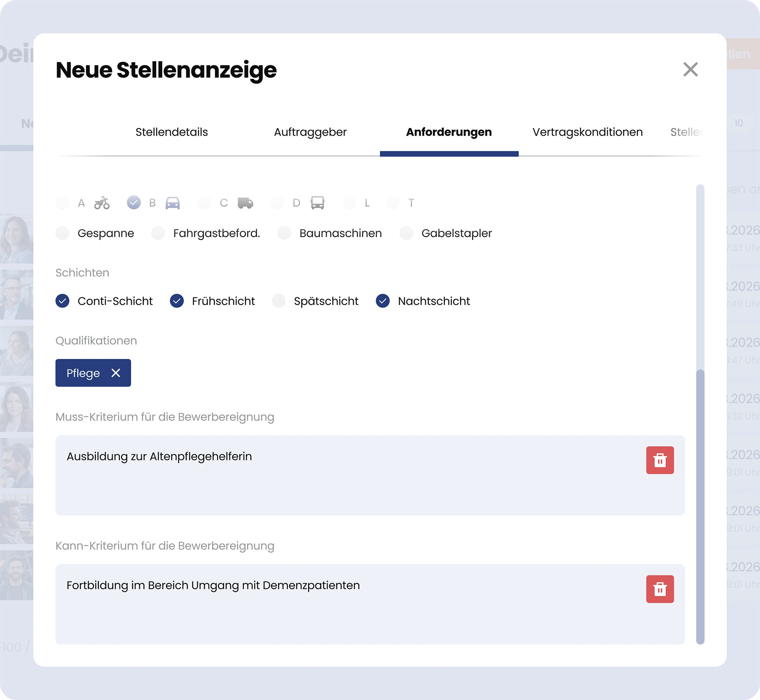
Task: Uncheck the Nachtschicht shift option
Action: point(383,301)
